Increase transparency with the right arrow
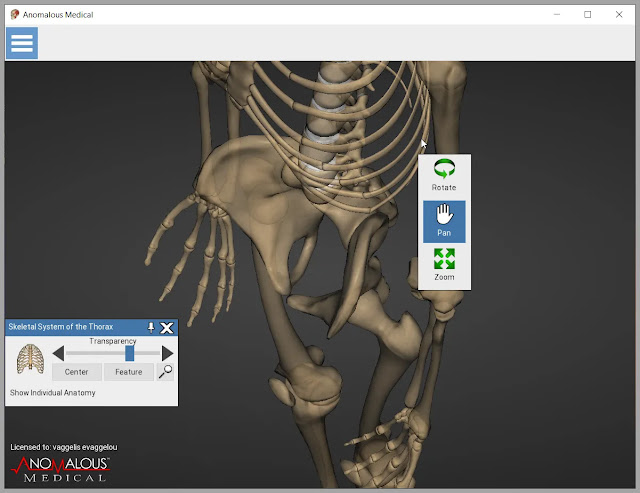Viewport: 640px width, 493px height. [x=168, y=353]
